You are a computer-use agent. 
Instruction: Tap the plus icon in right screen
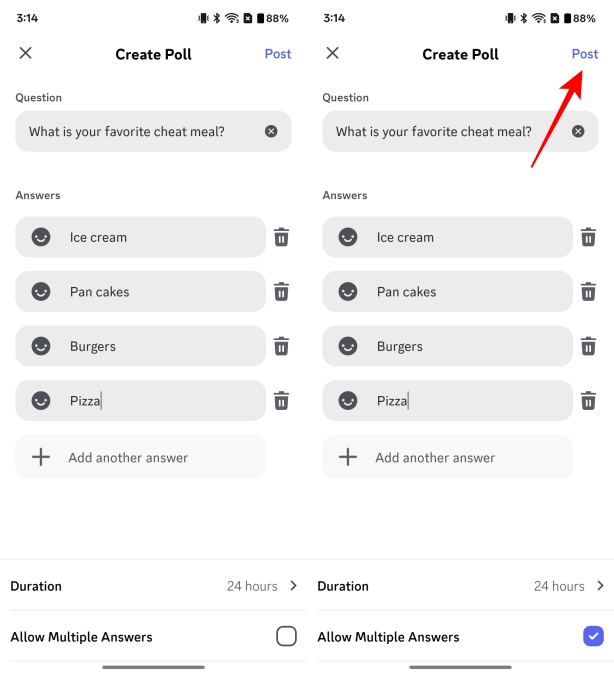348,458
